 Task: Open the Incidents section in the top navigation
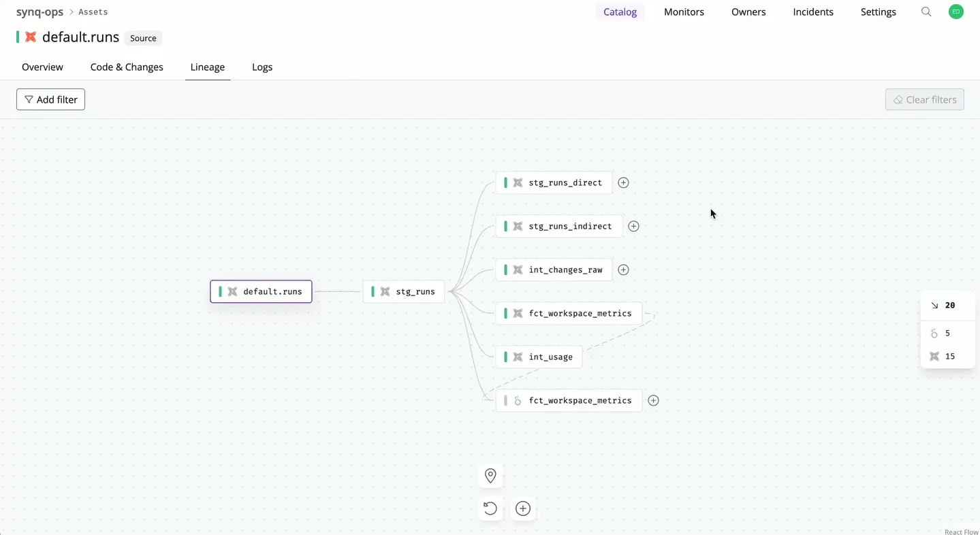click(813, 12)
